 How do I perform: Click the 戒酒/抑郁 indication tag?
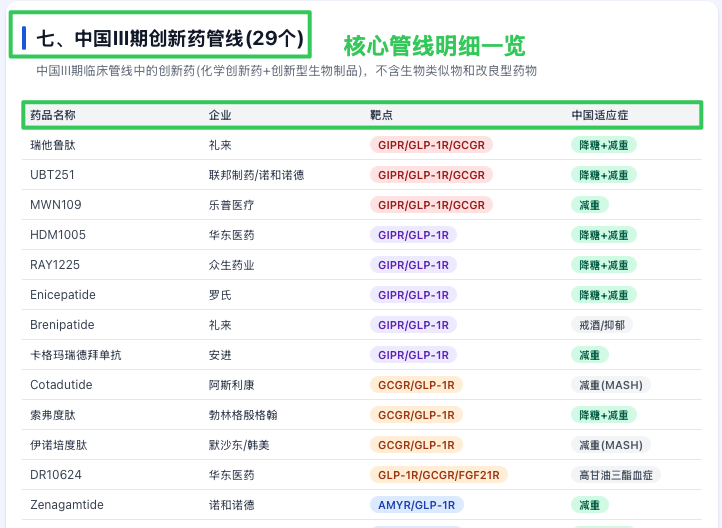point(602,325)
